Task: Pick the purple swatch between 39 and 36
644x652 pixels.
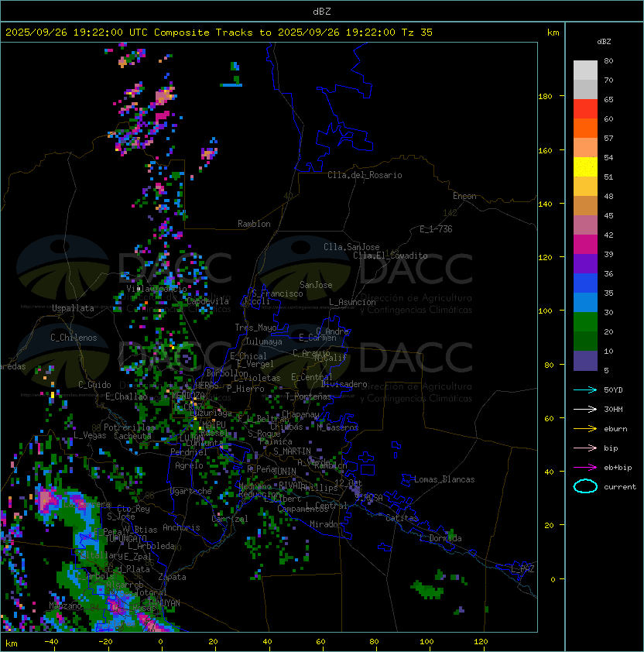Action: 585,263
